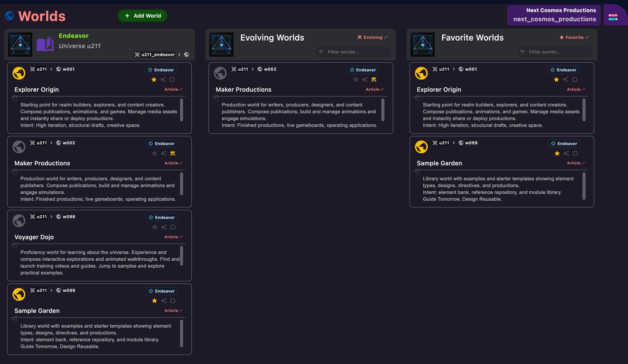The width and height of the screenshot is (628, 364).
Task: Click the yellow globe icon of Sample Garden in Endeavor column
Action: click(x=19, y=294)
